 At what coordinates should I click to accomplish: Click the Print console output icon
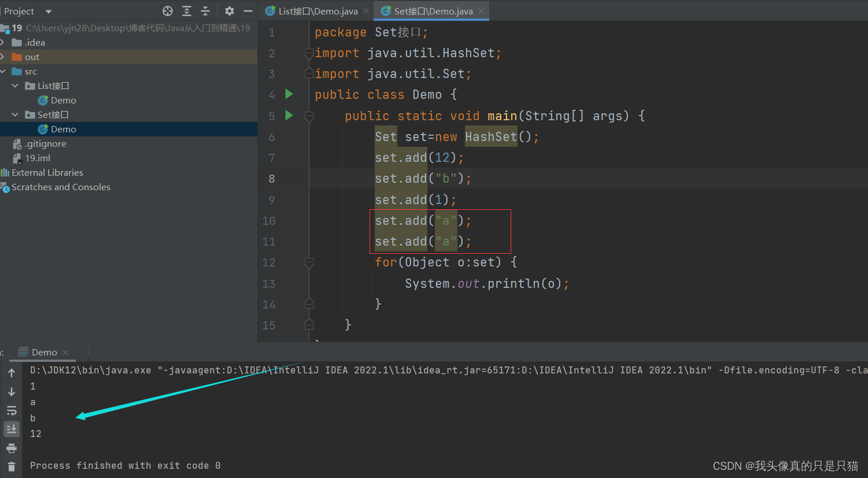coord(12,448)
